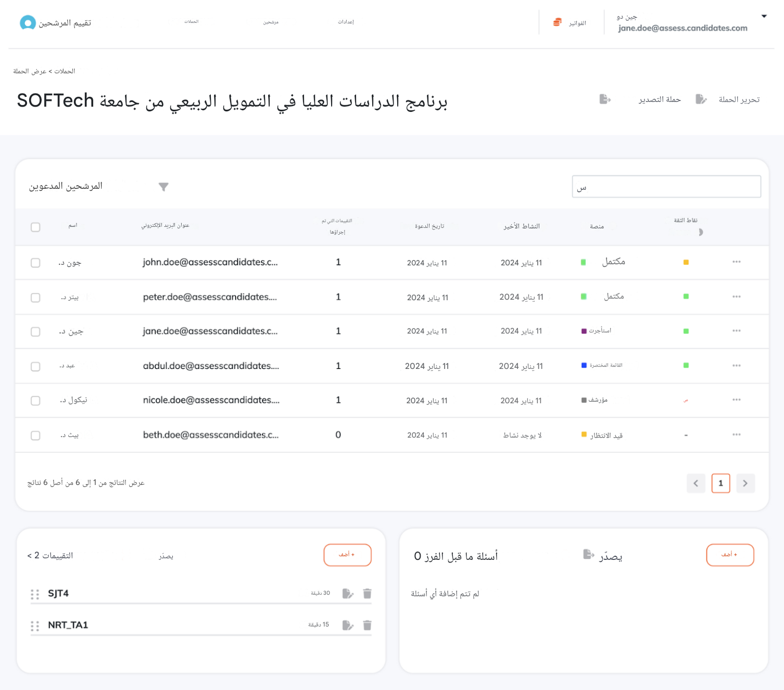Open more options for john.doe row
The height and width of the screenshot is (690, 784).
click(736, 262)
